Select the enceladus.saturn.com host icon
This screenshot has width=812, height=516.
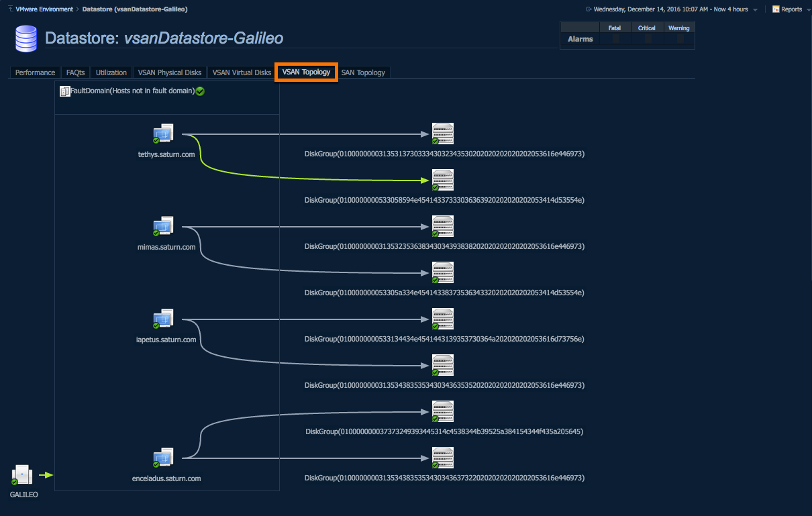click(x=163, y=458)
